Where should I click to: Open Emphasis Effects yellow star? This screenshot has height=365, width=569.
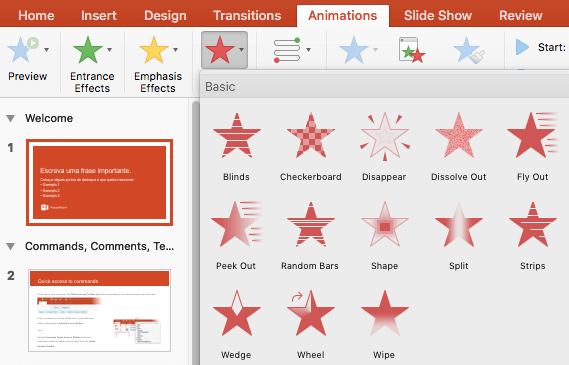pos(153,50)
